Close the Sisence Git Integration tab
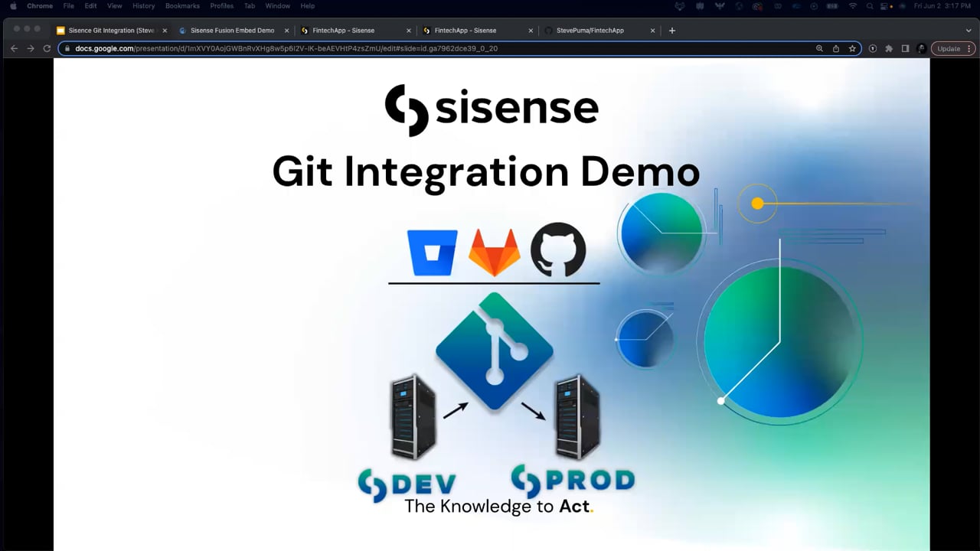Image resolution: width=980 pixels, height=551 pixels. pos(165,31)
